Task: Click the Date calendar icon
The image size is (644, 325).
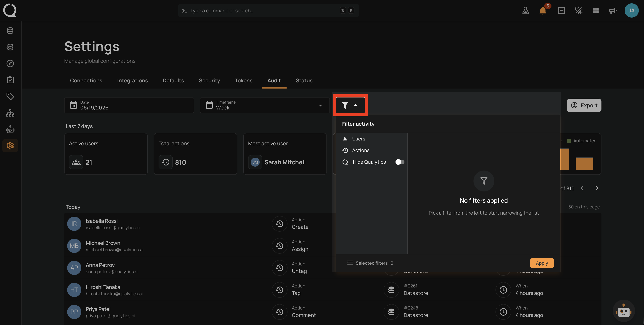Action: tap(73, 105)
